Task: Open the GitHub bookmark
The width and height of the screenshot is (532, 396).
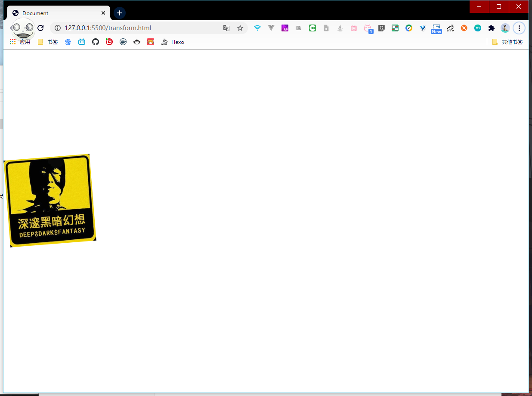Action: 96,42
